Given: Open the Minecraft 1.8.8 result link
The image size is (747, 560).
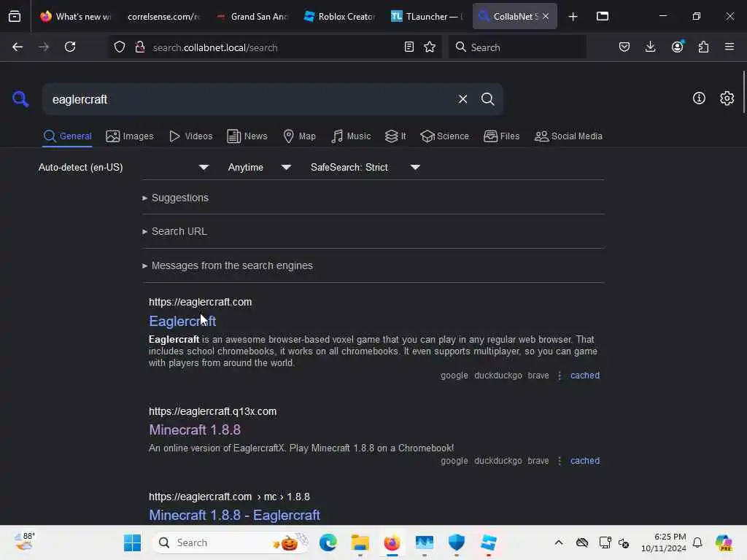Looking at the screenshot, I should coord(195,430).
